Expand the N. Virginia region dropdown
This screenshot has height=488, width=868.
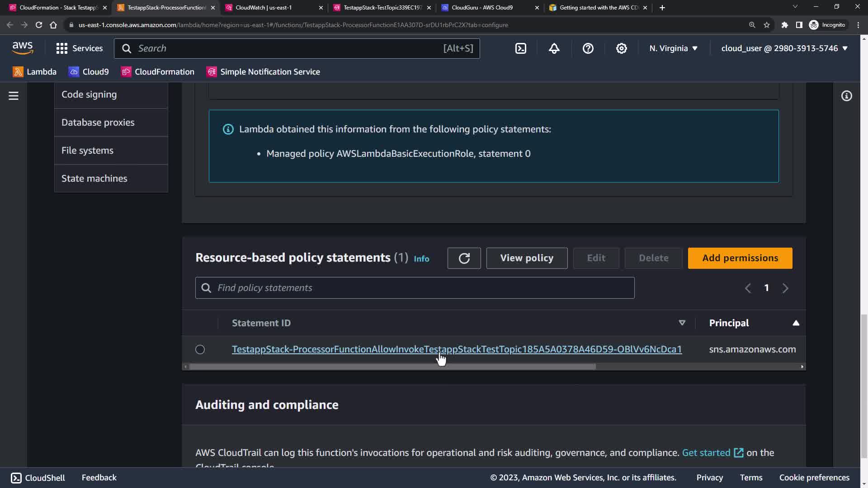673,48
